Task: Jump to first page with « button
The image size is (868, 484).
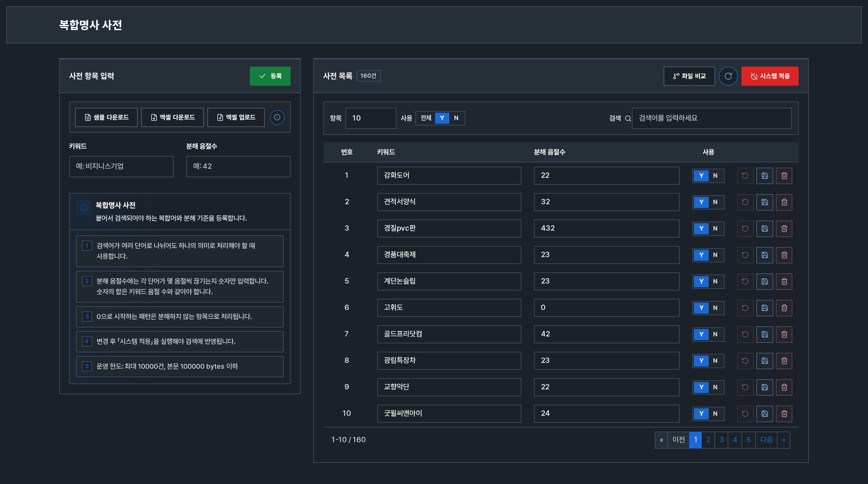Action: coord(661,440)
